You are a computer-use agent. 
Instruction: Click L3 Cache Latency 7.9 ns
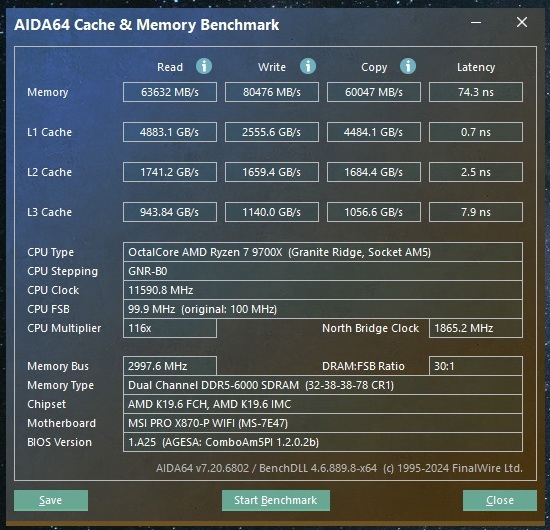tap(476, 212)
